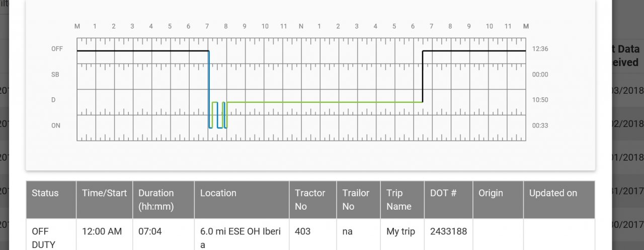This screenshot has width=644, height=250.
Task: Click the OFF row total 12:36
Action: click(x=540, y=49)
